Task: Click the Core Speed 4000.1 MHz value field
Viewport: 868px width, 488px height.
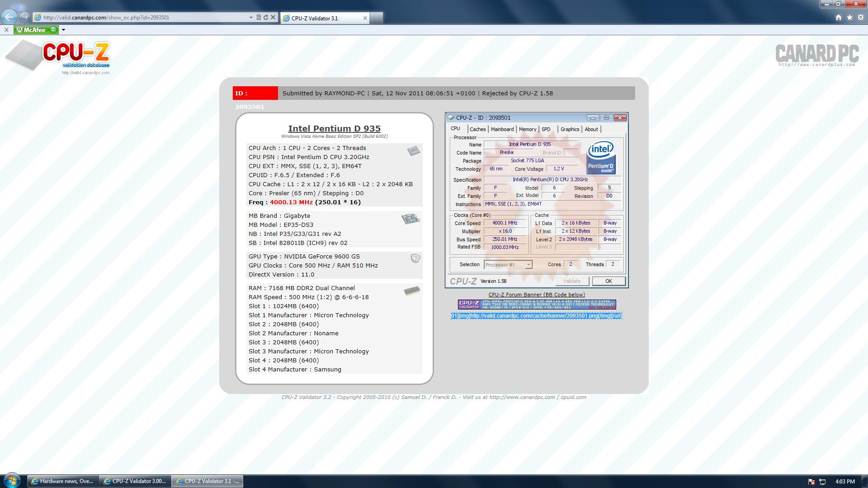Action: (505, 223)
